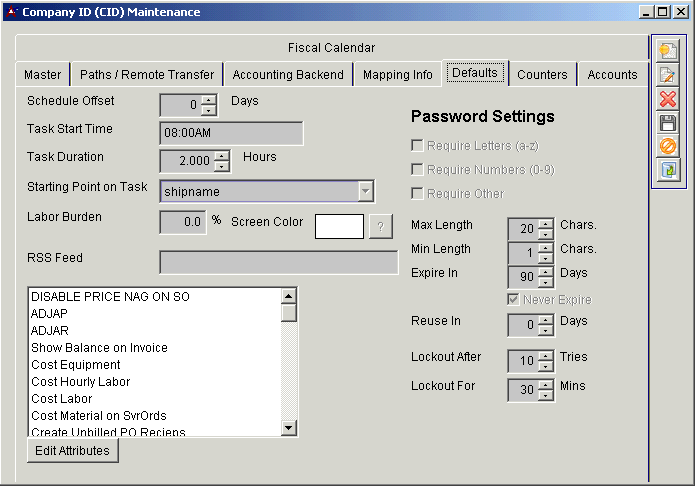Click the Edit Attributes button

(72, 451)
